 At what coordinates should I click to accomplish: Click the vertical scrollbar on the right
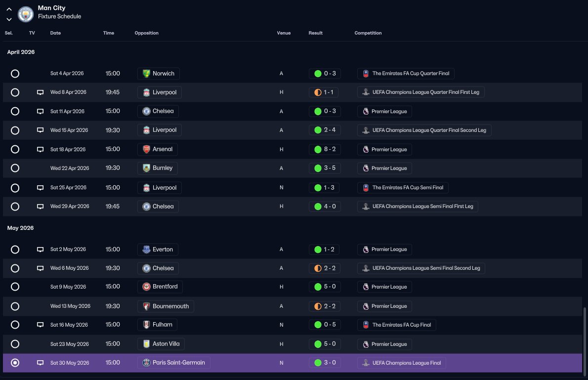click(x=585, y=341)
